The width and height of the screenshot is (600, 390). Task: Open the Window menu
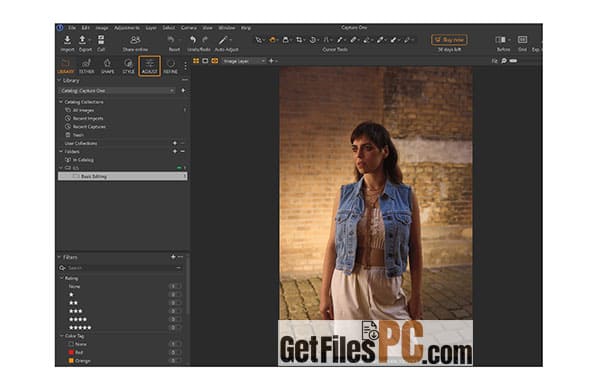pos(227,28)
